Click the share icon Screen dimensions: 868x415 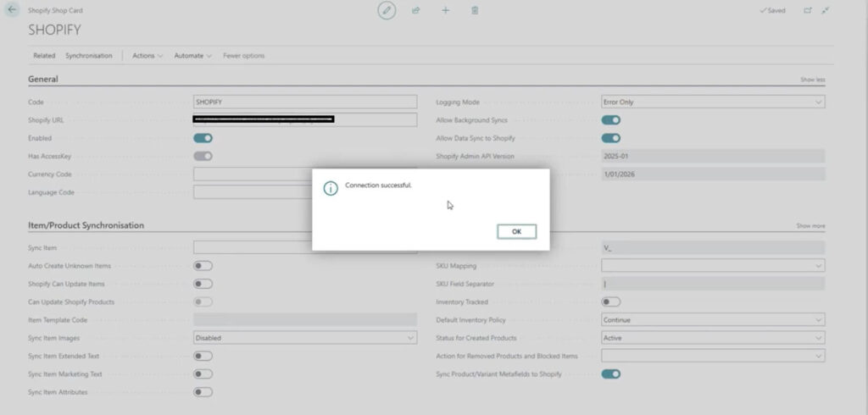click(415, 10)
